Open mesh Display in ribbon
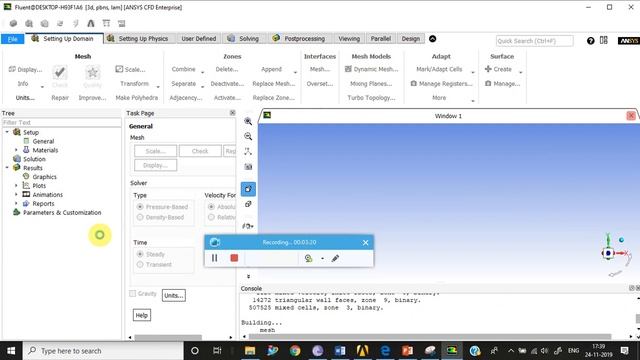The image size is (640, 360). (25, 69)
